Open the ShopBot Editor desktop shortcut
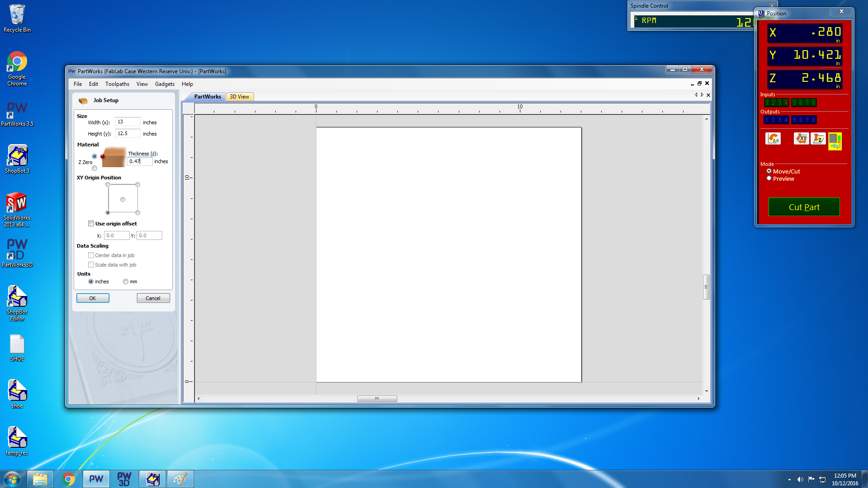The image size is (868, 488). pos(17,303)
